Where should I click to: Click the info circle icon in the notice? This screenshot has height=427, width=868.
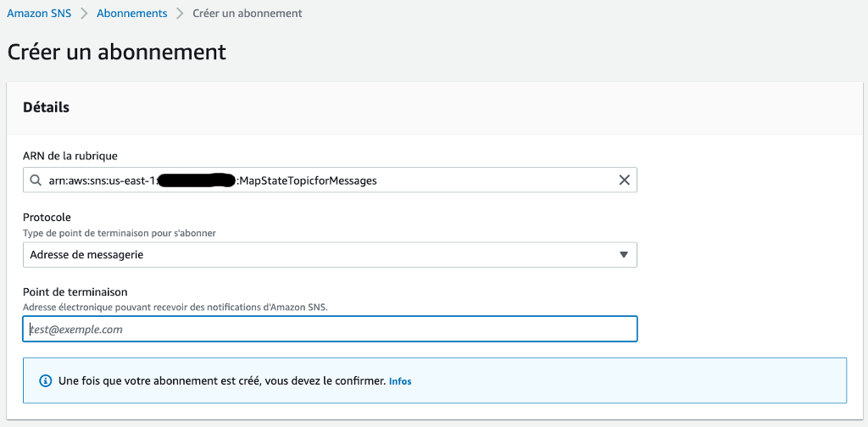pyautogui.click(x=45, y=381)
